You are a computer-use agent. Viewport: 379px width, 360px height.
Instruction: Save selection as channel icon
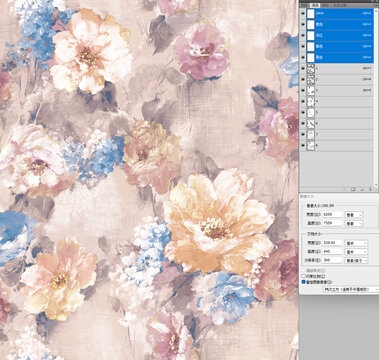(353, 189)
